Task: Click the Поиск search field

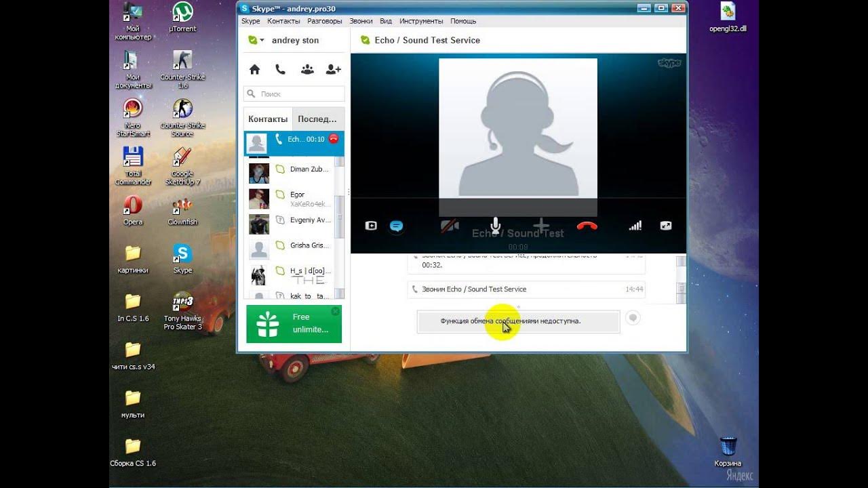Action: click(x=294, y=94)
